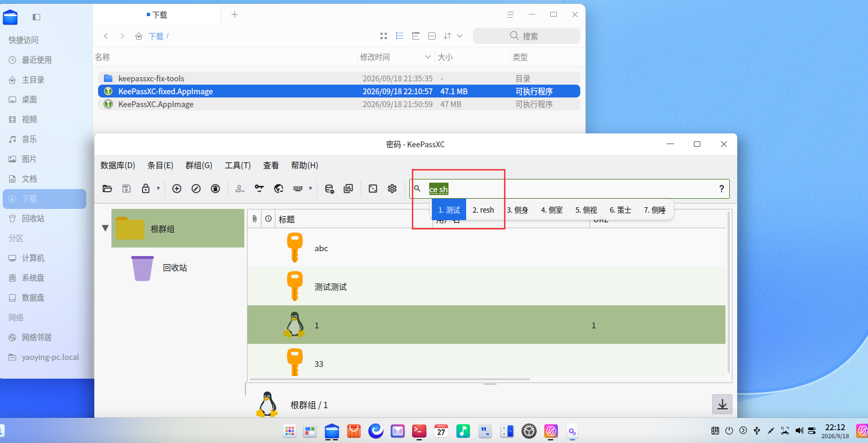Select the KeePassXC.AppImage file

click(x=339, y=104)
